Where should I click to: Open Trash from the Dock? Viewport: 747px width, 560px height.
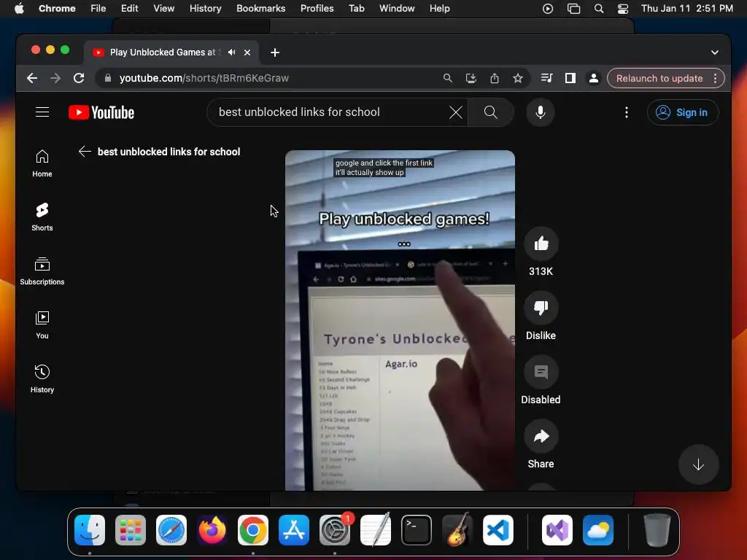coord(657,530)
